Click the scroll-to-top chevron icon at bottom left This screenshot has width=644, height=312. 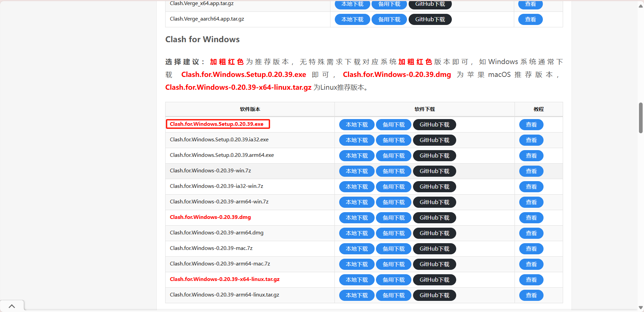click(12, 306)
